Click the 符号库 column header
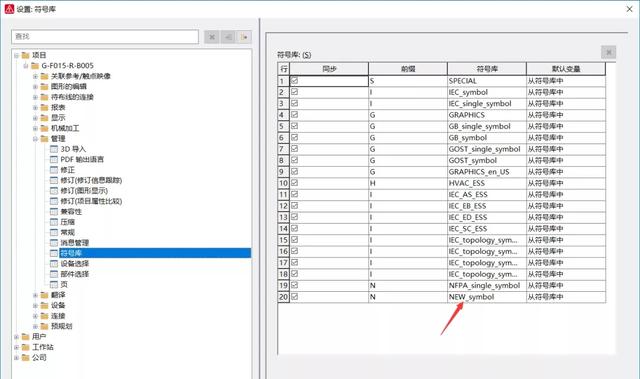640x379 pixels. coord(487,69)
